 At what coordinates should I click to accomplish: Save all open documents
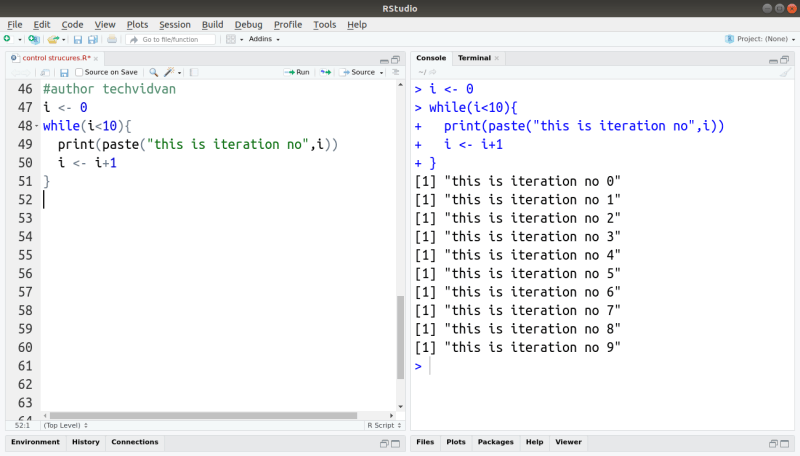(93, 39)
